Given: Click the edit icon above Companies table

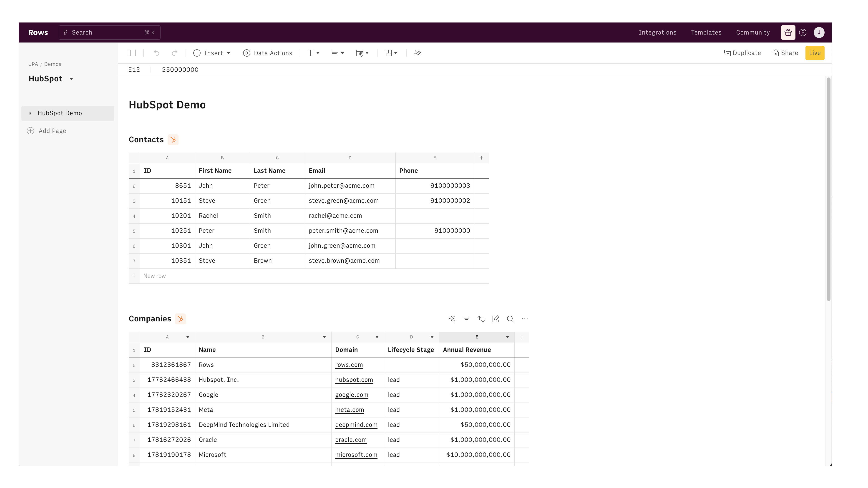Looking at the screenshot, I should pos(496,319).
